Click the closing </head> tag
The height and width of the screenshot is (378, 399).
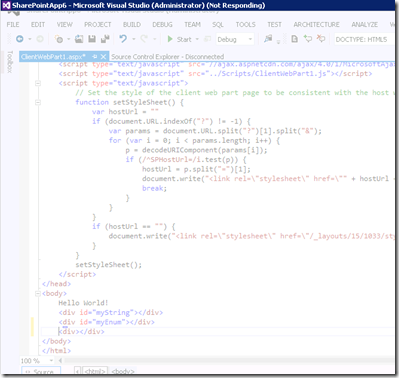click(x=56, y=284)
